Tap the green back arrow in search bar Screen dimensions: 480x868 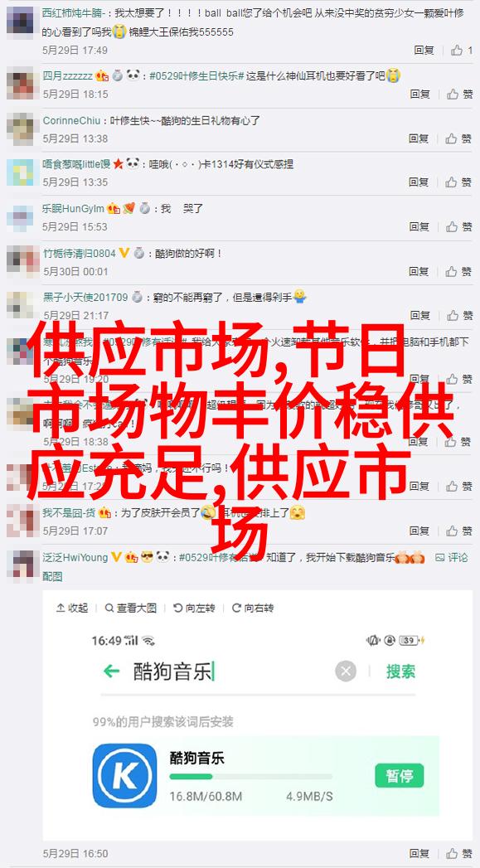111,672
